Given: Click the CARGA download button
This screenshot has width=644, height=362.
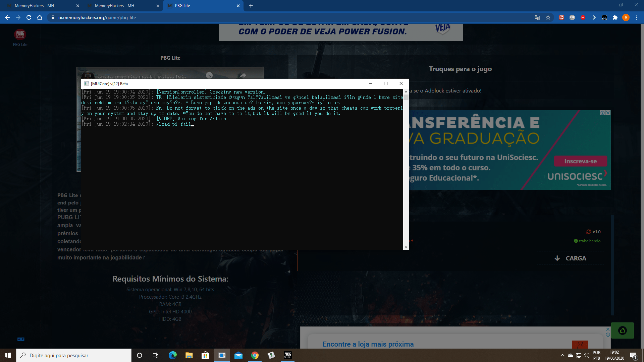Looking at the screenshot, I should [570, 258].
